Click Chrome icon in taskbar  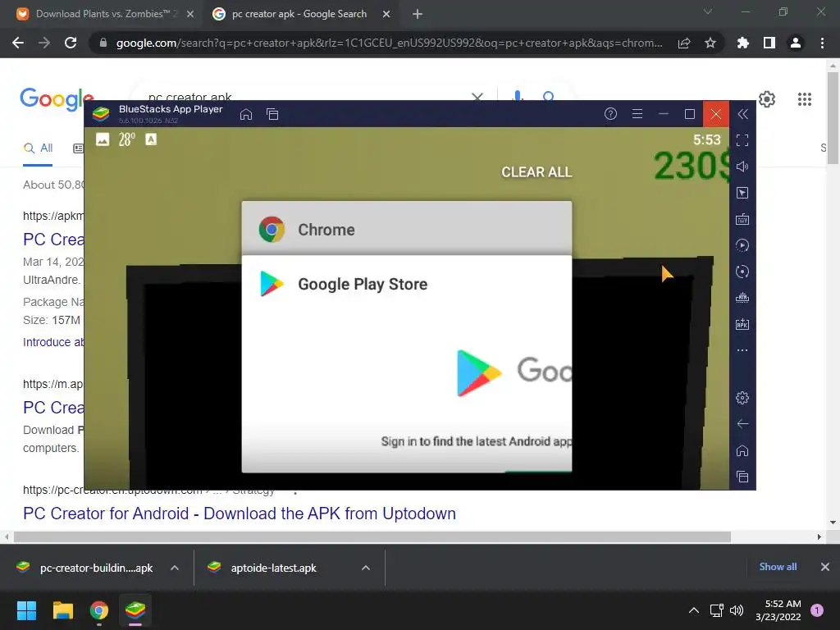point(99,610)
